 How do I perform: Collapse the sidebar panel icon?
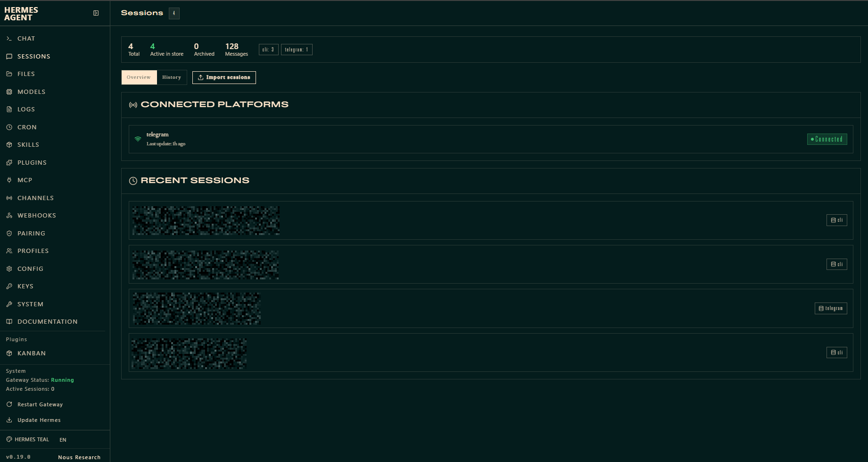click(96, 13)
